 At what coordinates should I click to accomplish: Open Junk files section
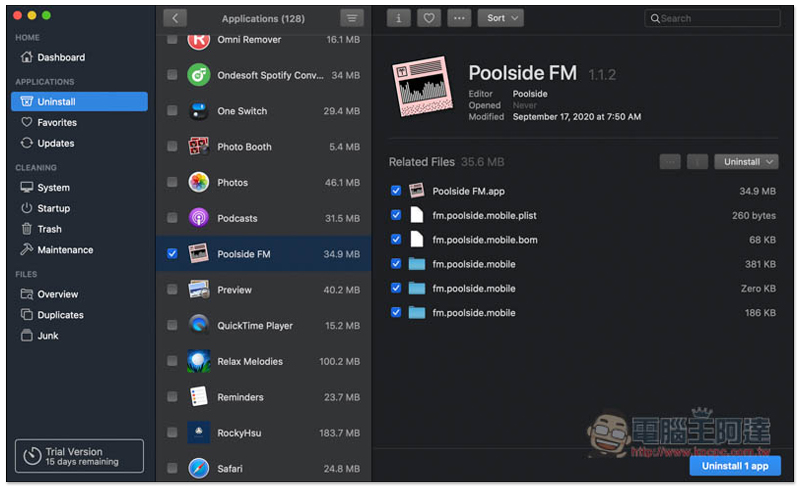39,336
